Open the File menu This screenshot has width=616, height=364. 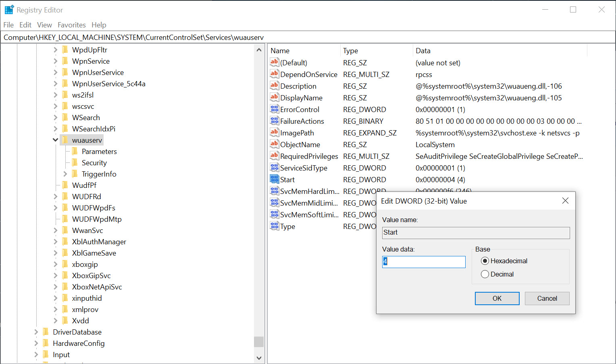(x=8, y=25)
